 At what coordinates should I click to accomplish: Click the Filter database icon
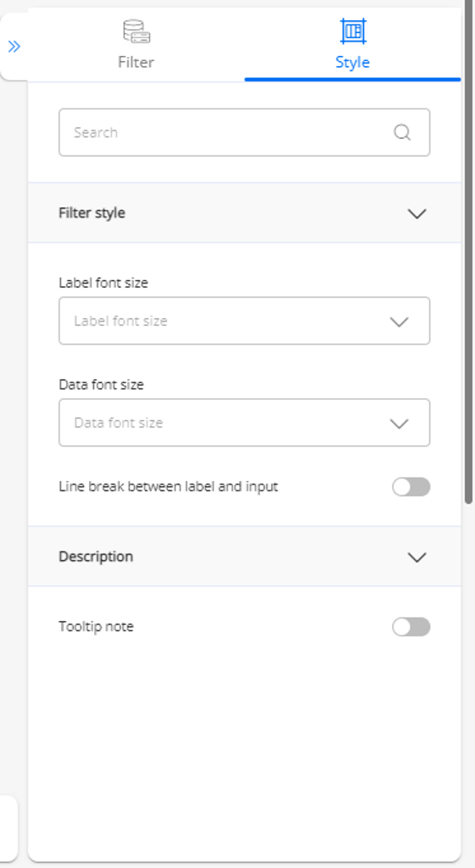(137, 31)
